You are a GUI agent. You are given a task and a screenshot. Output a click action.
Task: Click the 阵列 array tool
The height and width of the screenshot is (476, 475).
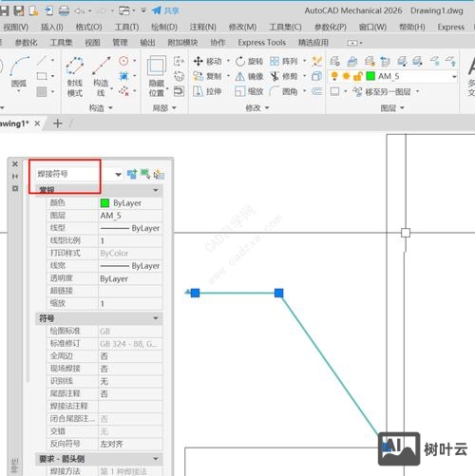click(x=284, y=61)
